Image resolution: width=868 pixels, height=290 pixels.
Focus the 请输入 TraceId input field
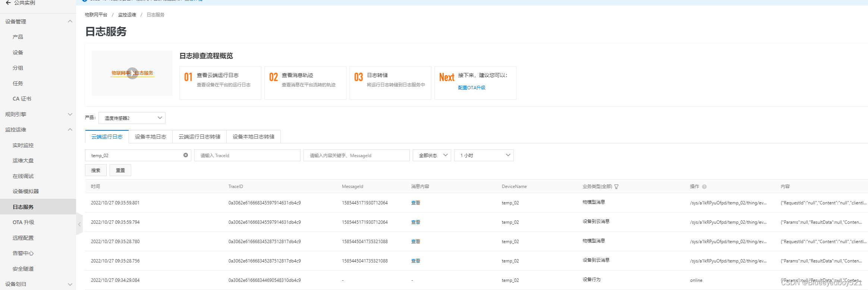[247, 155]
